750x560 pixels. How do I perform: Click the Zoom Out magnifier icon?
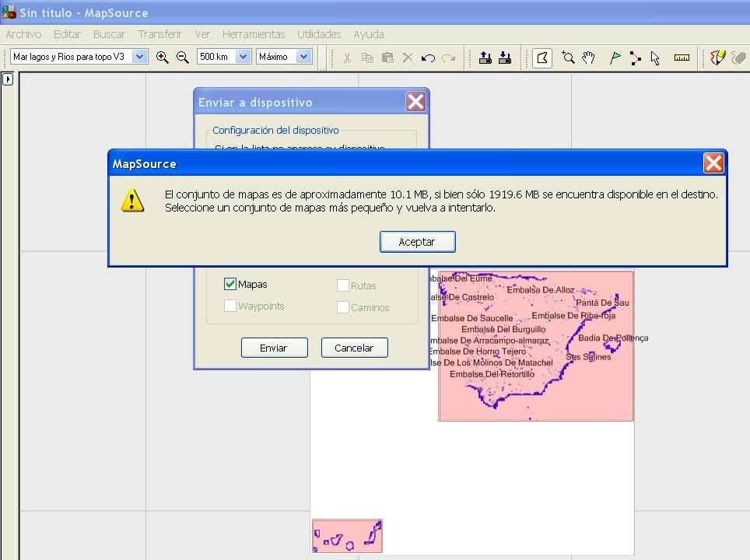(x=182, y=58)
